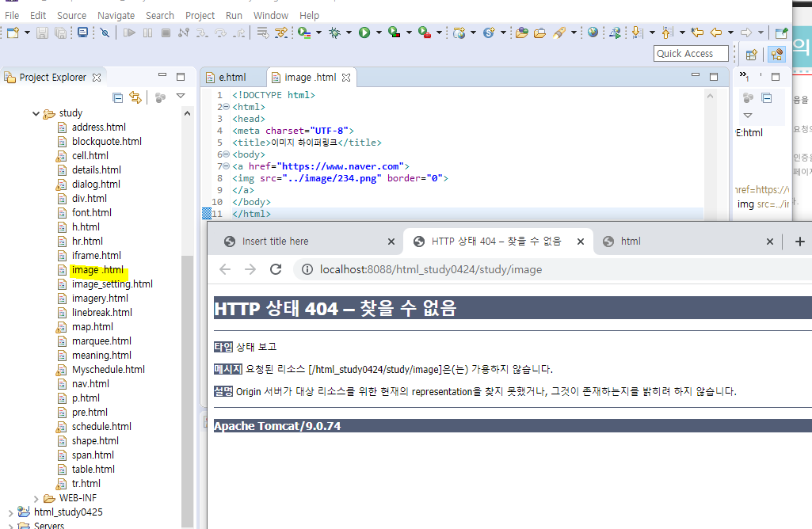
Task: Click the Next Annotation down arrow icon
Action: pyautogui.click(x=638, y=33)
